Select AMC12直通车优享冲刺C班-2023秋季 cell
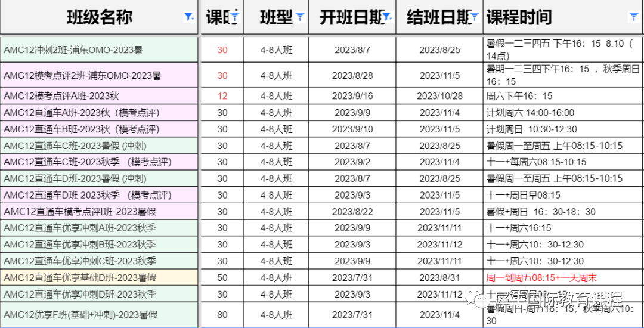The width and height of the screenshot is (644, 328). [x=100, y=261]
